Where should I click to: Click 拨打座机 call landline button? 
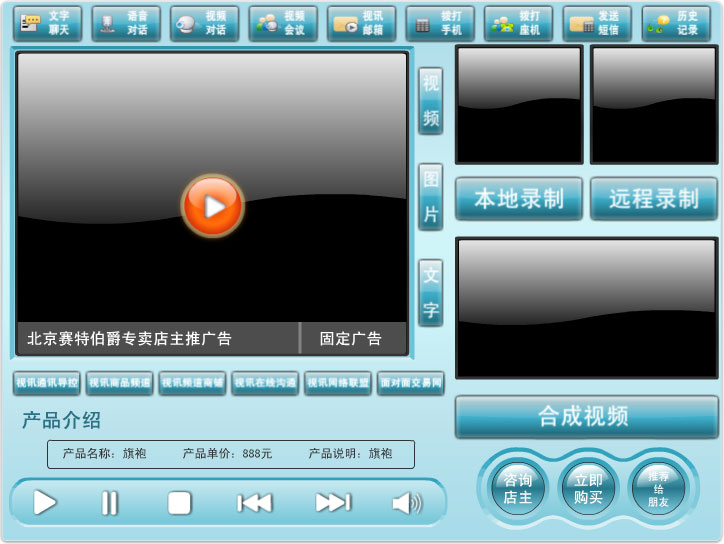coord(518,23)
